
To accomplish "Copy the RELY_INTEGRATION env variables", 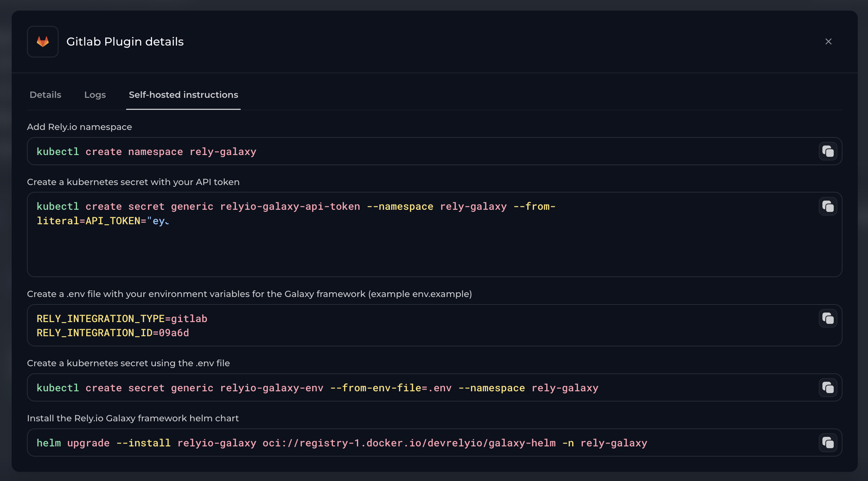I will [828, 319].
